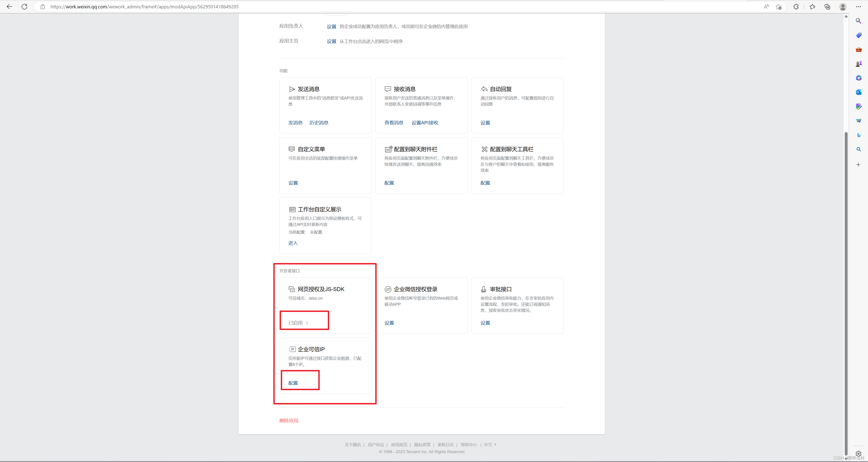
Task: Click the 接收消息 chat bubble icon
Action: click(388, 89)
